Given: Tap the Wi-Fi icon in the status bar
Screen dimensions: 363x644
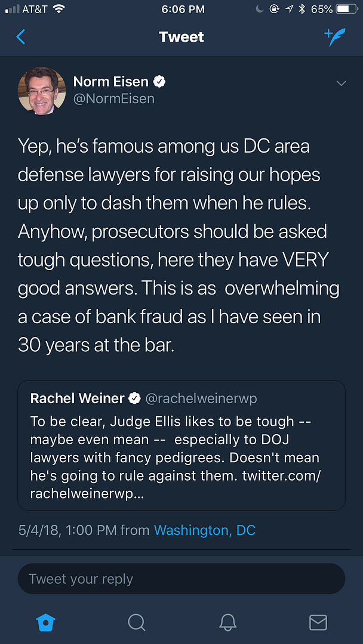Looking at the screenshot, I should click(x=59, y=9).
